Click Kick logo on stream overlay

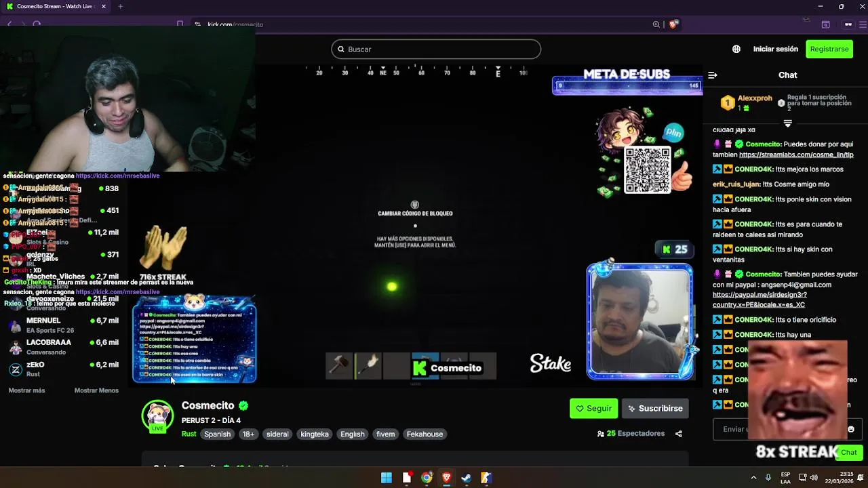click(420, 367)
